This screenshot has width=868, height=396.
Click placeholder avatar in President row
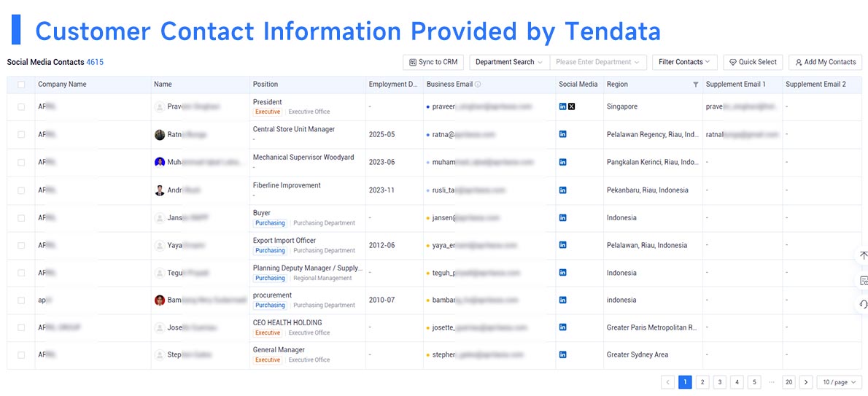[x=160, y=106]
